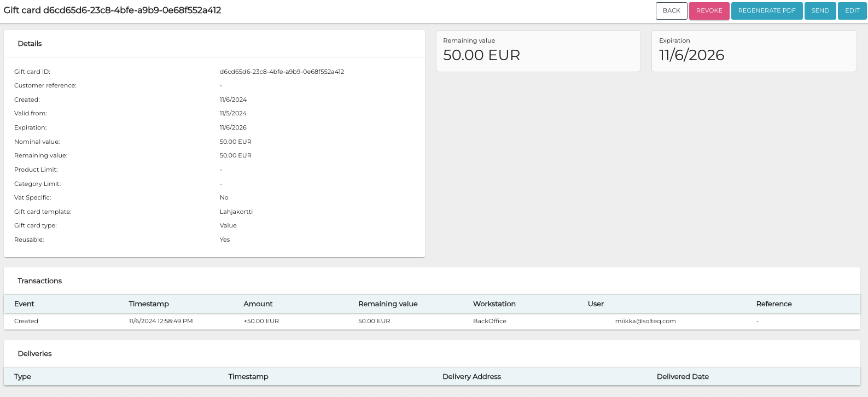868x397 pixels.
Task: Sort by Timestamp column in Transactions table
Action: pos(149,304)
